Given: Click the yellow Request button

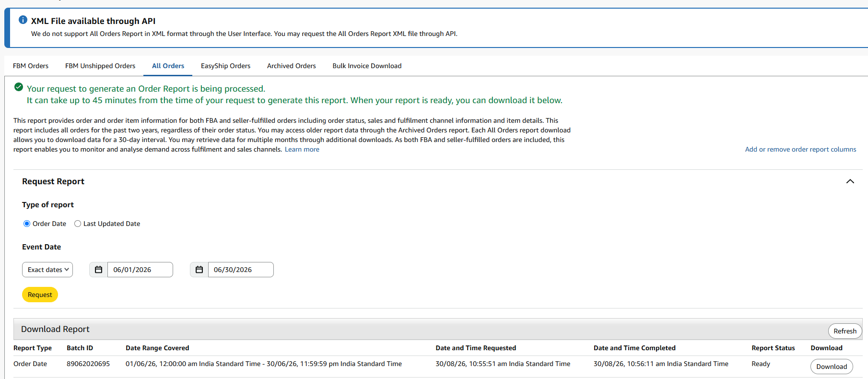Looking at the screenshot, I should point(40,295).
